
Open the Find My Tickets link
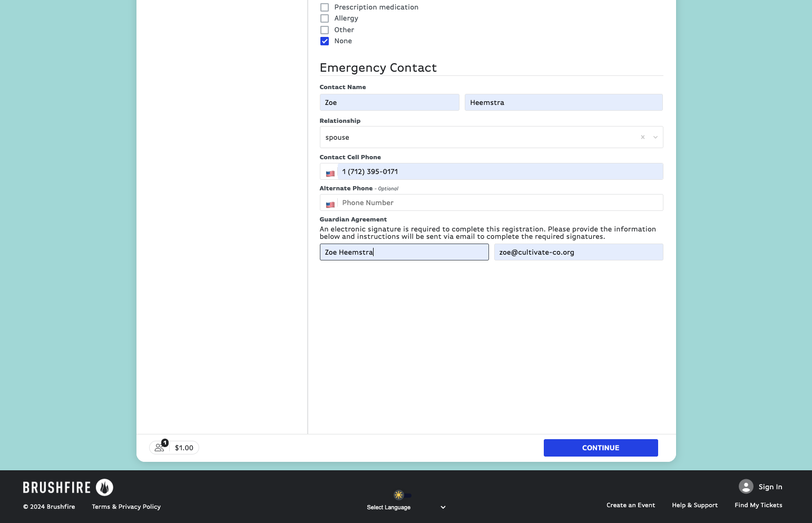pos(758,505)
